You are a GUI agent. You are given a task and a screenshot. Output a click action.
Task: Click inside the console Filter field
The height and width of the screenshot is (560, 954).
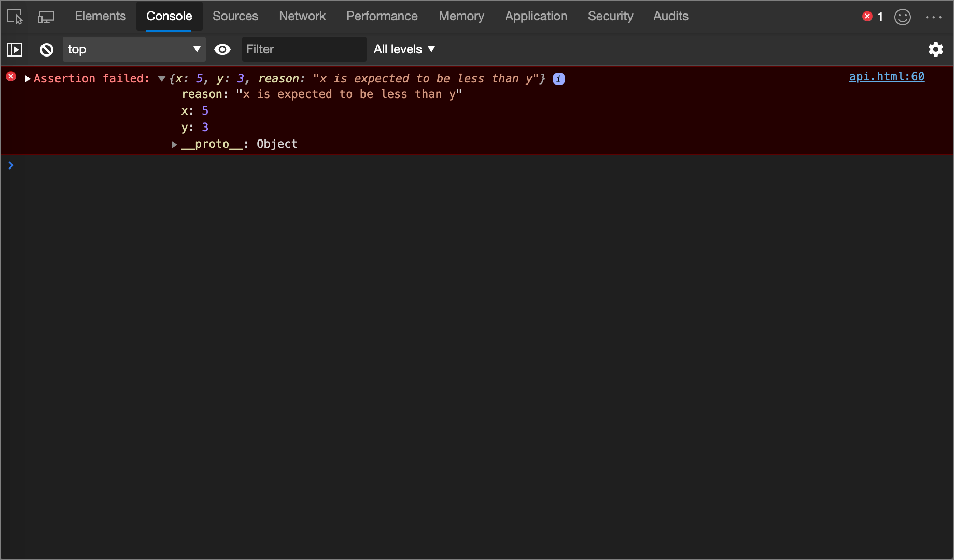(304, 49)
